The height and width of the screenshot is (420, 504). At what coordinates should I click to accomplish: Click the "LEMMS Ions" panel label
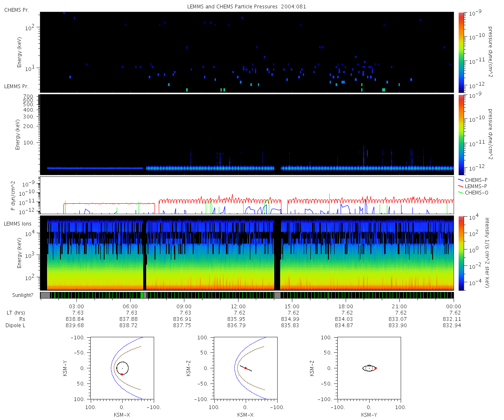17,223
